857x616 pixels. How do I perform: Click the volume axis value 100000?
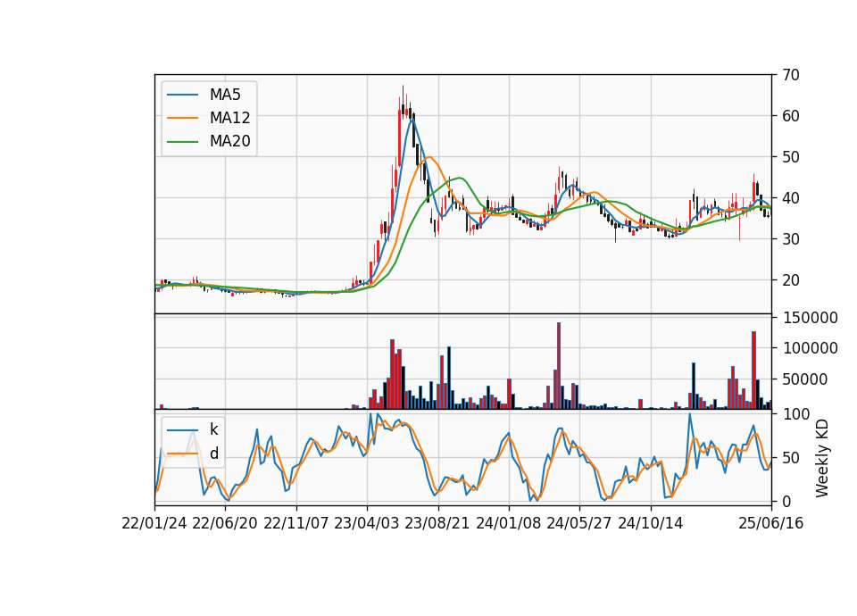tap(810, 348)
